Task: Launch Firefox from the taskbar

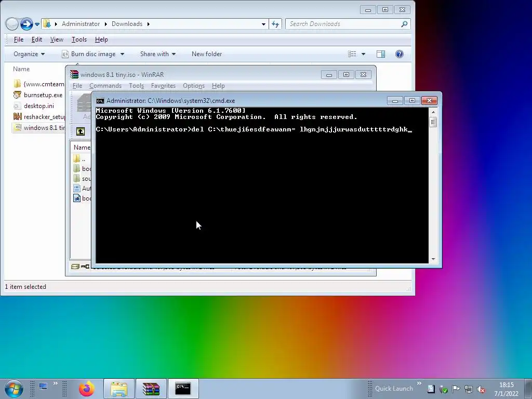Action: coord(87,389)
